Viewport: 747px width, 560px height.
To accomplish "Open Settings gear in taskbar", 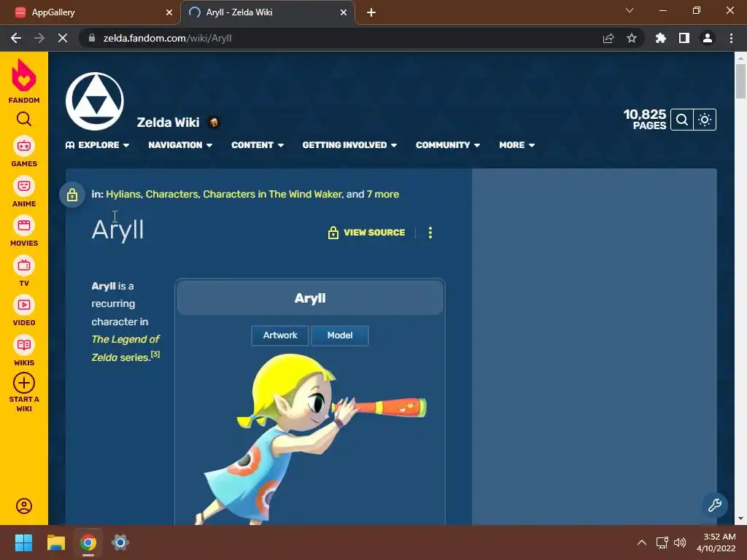I will point(120,542).
